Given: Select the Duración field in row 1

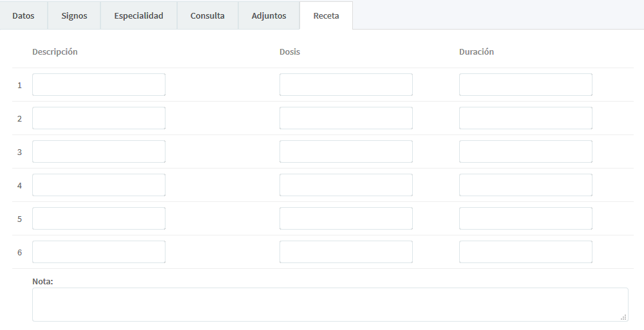Looking at the screenshot, I should pos(526,85).
